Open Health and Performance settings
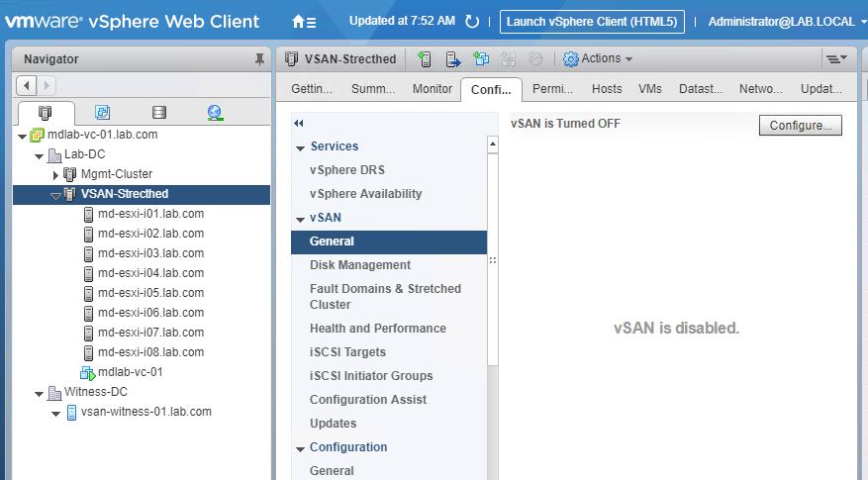This screenshot has width=868, height=480. (377, 329)
